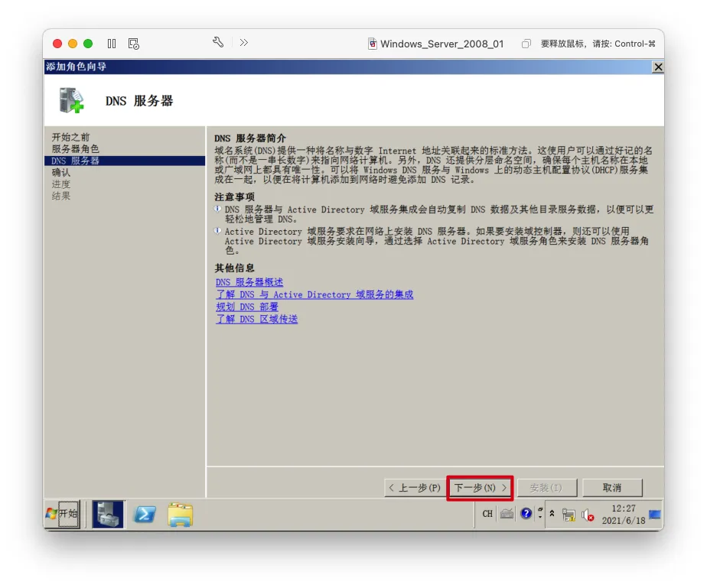The width and height of the screenshot is (707, 588).
Task: Click the network status tray icon
Action: pos(569,515)
